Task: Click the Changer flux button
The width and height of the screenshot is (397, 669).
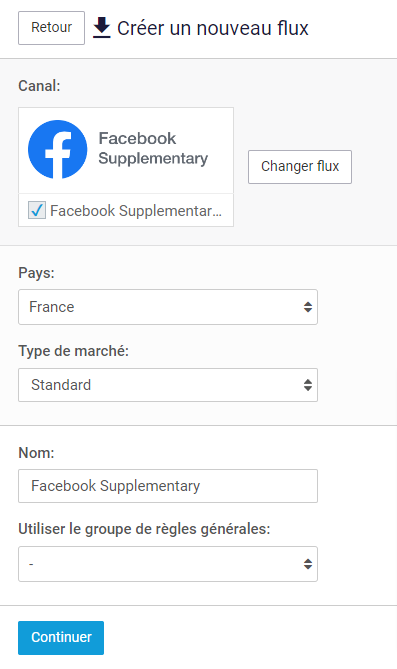Action: [x=300, y=166]
